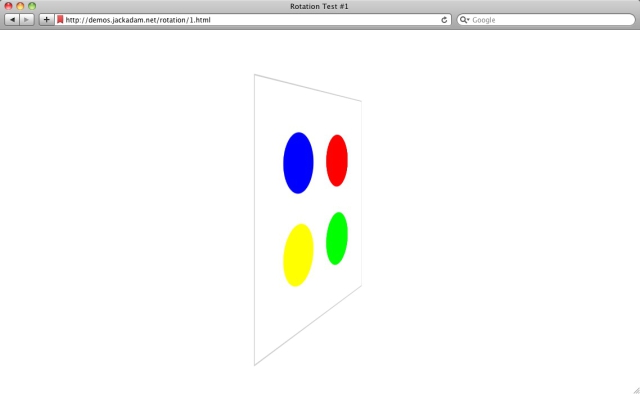Click the red ellipse on the panel

337,160
